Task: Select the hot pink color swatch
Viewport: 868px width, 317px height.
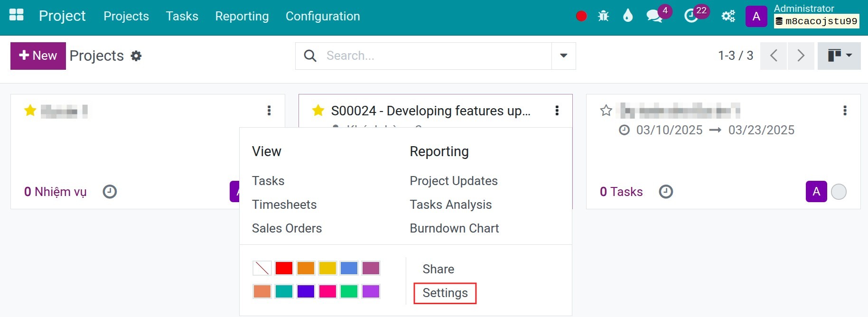Action: 327,291
